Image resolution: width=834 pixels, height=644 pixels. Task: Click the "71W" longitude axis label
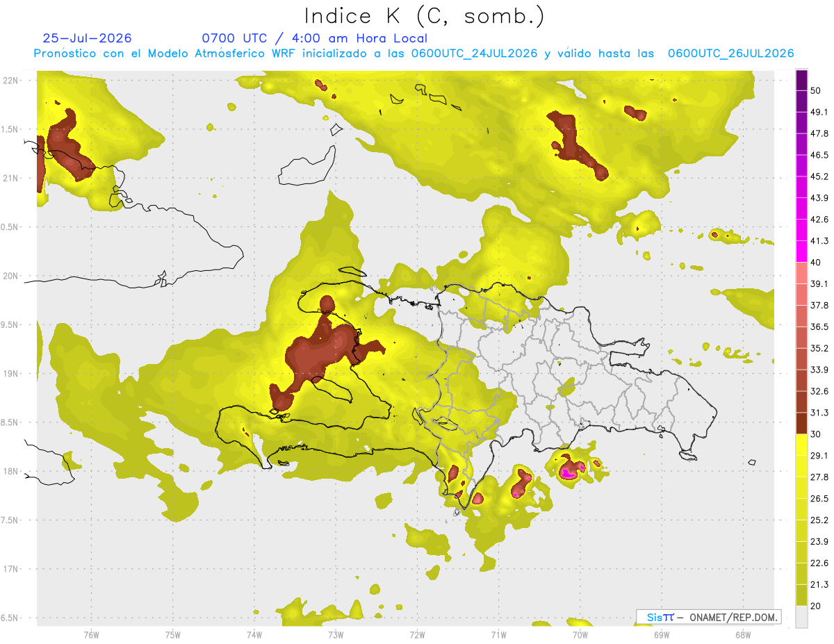498,634
